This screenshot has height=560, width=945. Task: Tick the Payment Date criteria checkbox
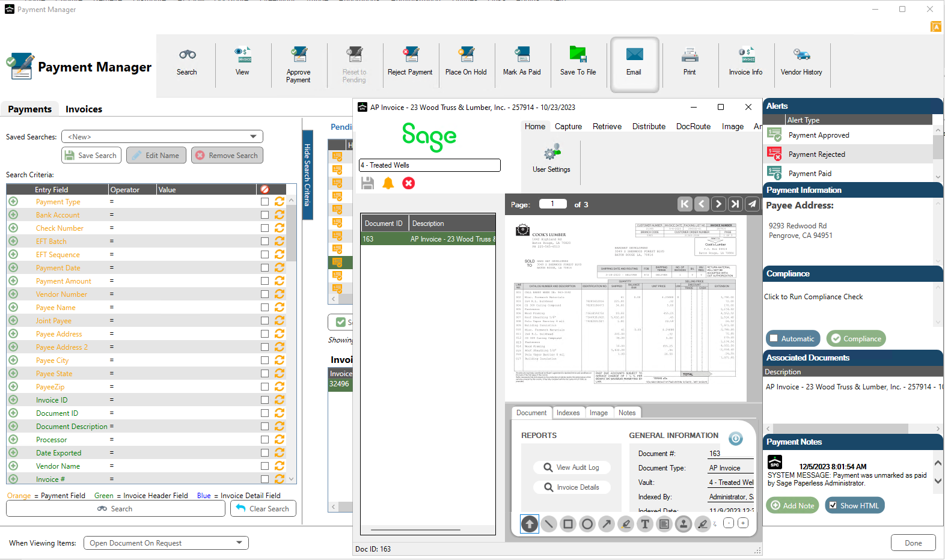[265, 268]
